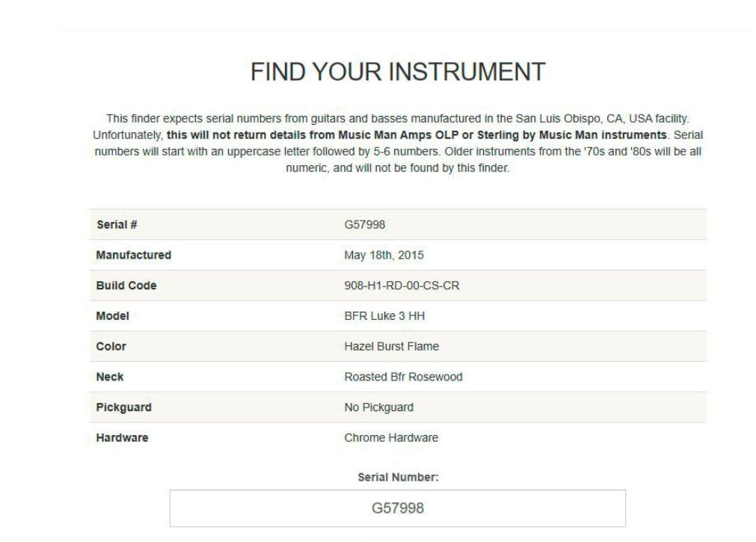Select the Hazel Burst Flame color value

tap(391, 346)
